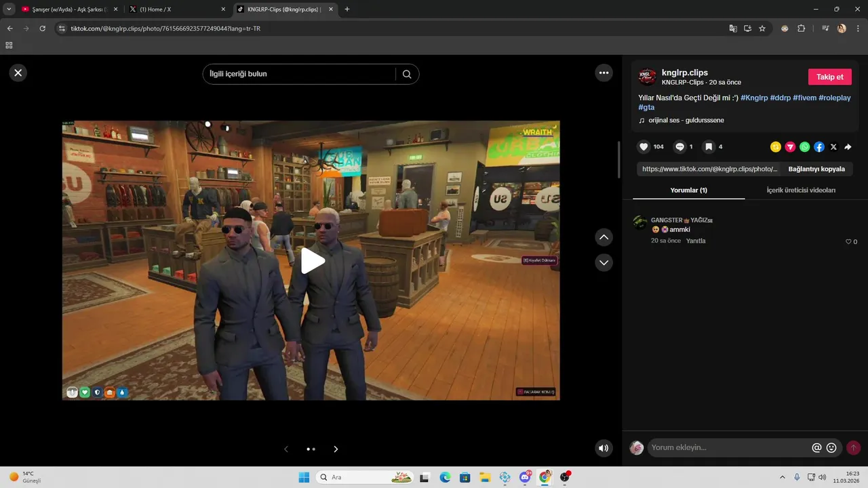Switch to (1) Home / X browser tab
This screenshot has height=488, width=868.
click(178, 9)
